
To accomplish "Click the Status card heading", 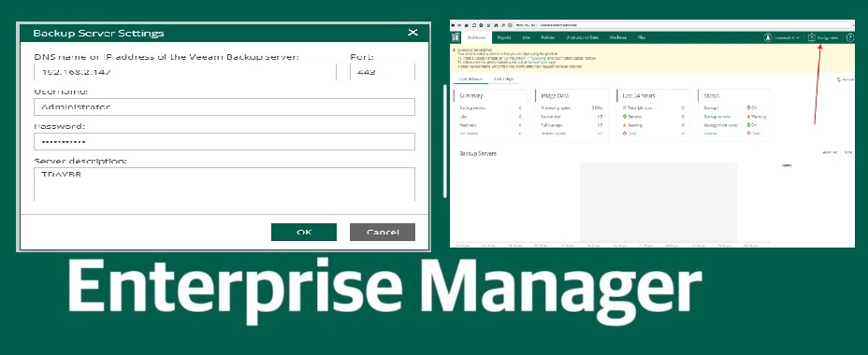I will coord(712,95).
